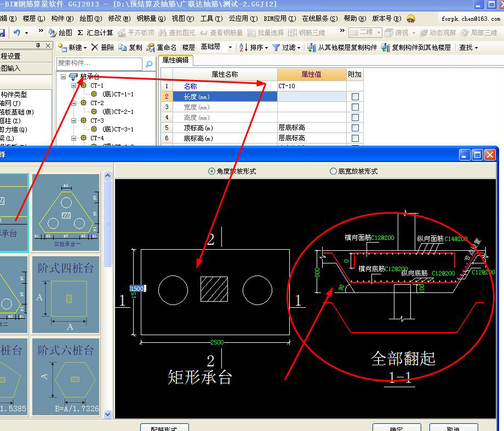
Task: Pin the left navigation panel
Action: [38, 45]
